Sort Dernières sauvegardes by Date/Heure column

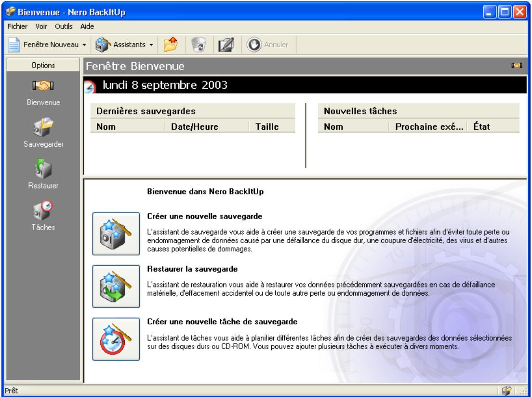pyautogui.click(x=207, y=127)
